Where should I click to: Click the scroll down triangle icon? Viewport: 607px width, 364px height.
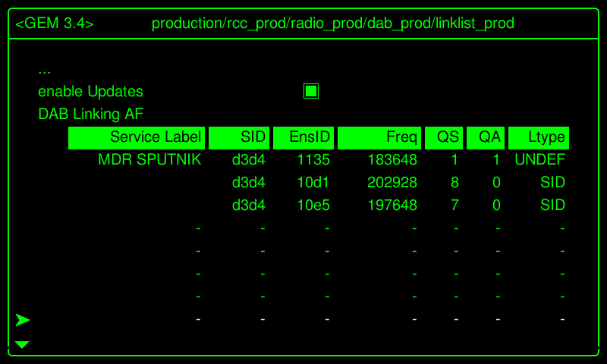pyautogui.click(x=22, y=345)
